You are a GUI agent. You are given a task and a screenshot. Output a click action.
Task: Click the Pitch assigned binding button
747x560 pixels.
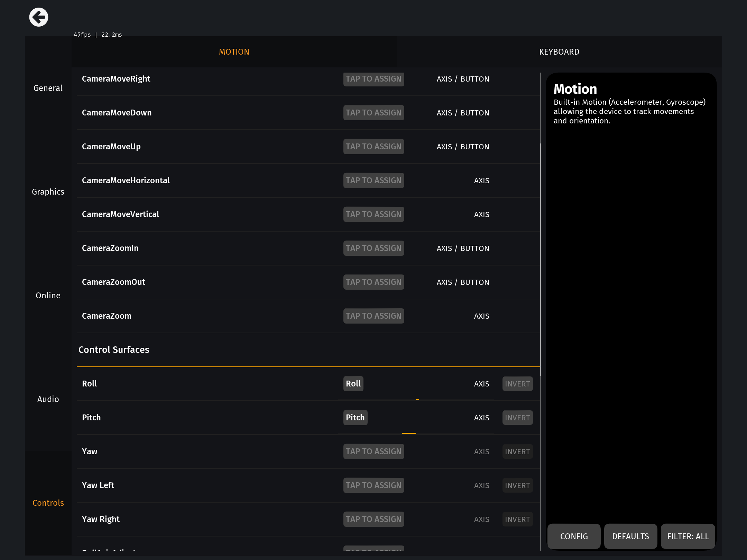point(355,418)
